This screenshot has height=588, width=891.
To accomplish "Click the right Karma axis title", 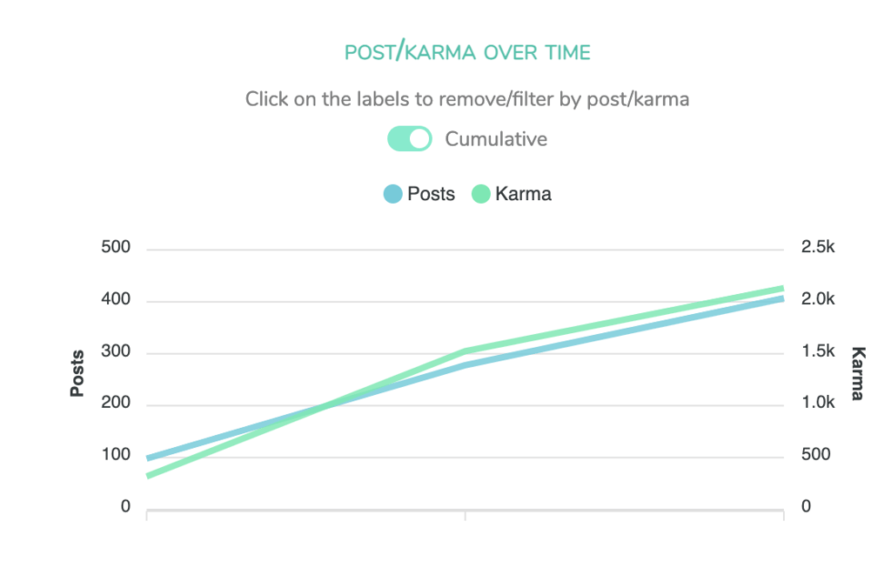I will [x=859, y=373].
